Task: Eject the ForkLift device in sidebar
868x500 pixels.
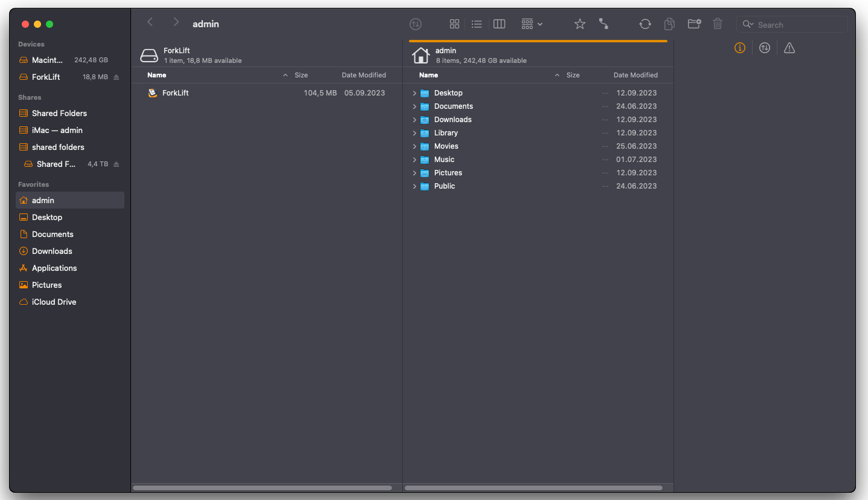Action: coord(117,77)
